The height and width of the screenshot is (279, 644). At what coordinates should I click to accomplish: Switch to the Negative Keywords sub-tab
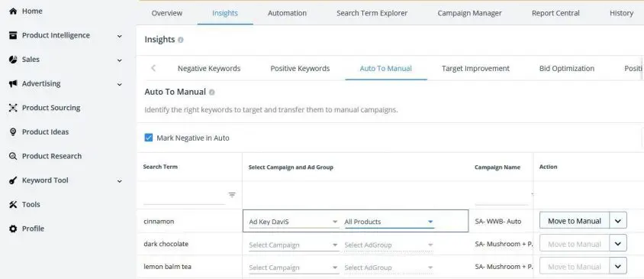pos(209,69)
